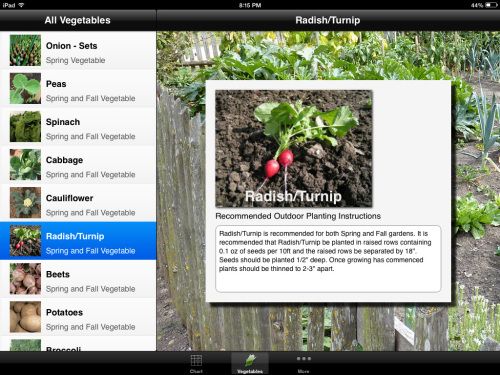
Task: Tap the Beets thumbnail image
Action: pyautogui.click(x=25, y=279)
